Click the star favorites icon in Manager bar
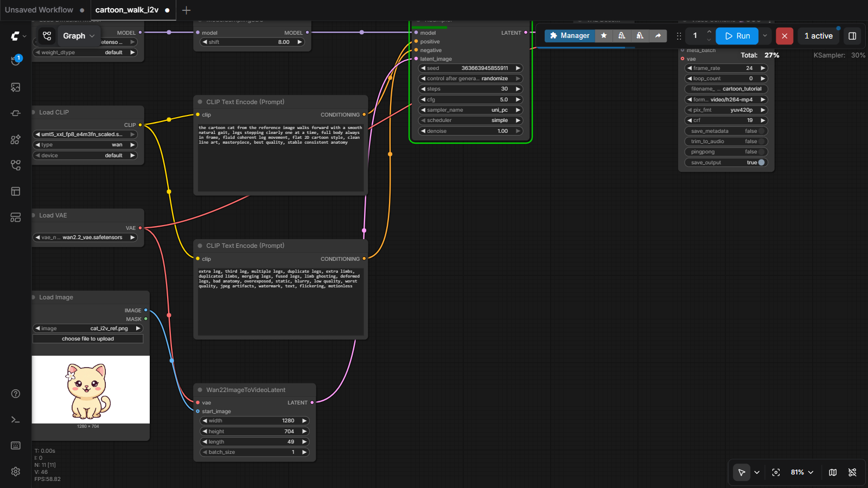This screenshot has height=488, width=868. (x=604, y=35)
